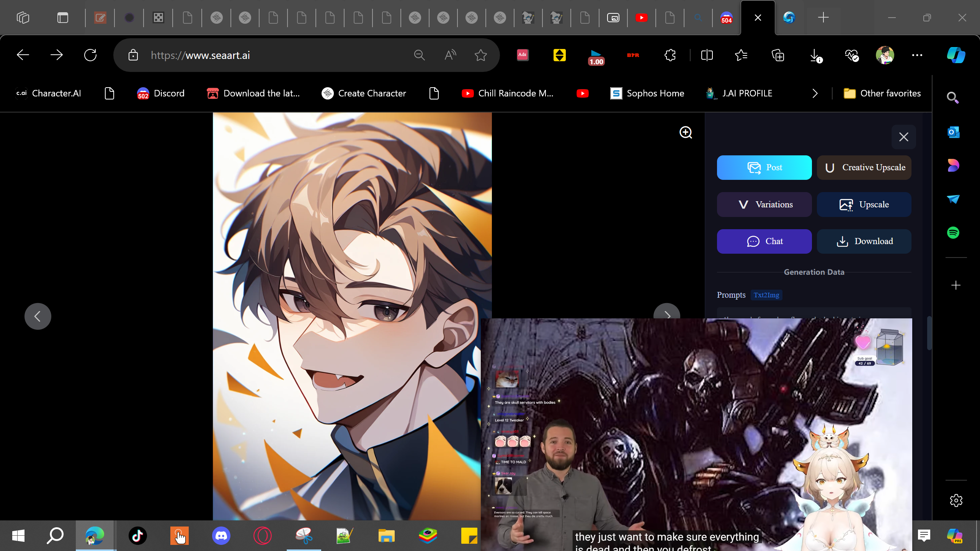This screenshot has width=980, height=551.
Task: Open Chat for this image
Action: (764, 241)
